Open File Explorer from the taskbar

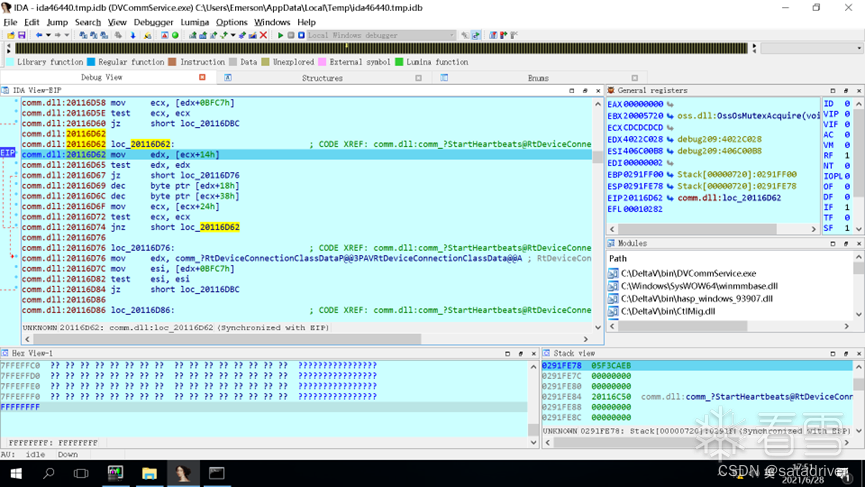tap(149, 472)
